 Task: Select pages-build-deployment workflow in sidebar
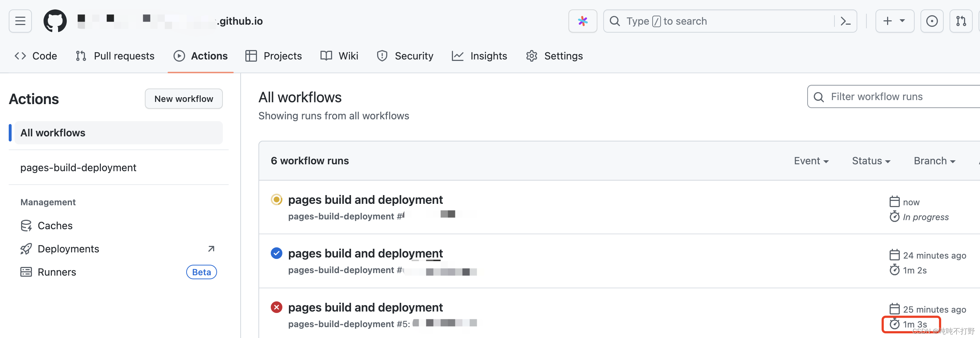[x=78, y=168]
